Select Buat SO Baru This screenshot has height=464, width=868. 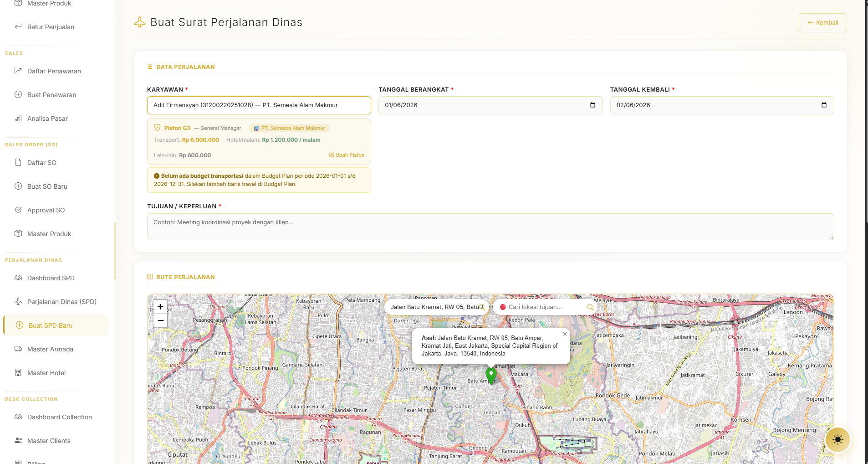pyautogui.click(x=47, y=186)
